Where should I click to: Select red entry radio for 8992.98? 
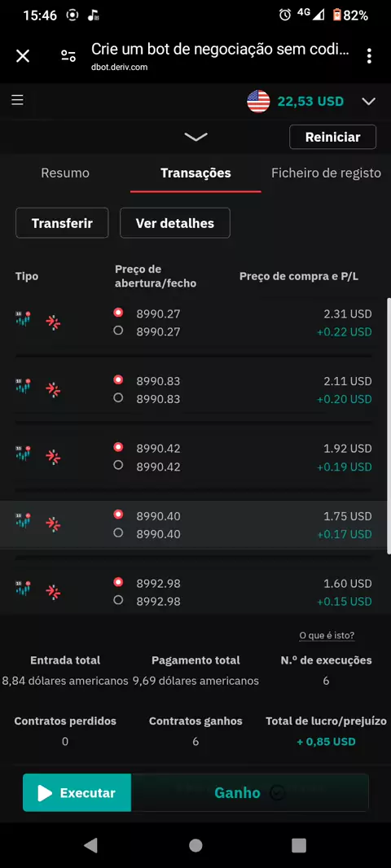(118, 582)
